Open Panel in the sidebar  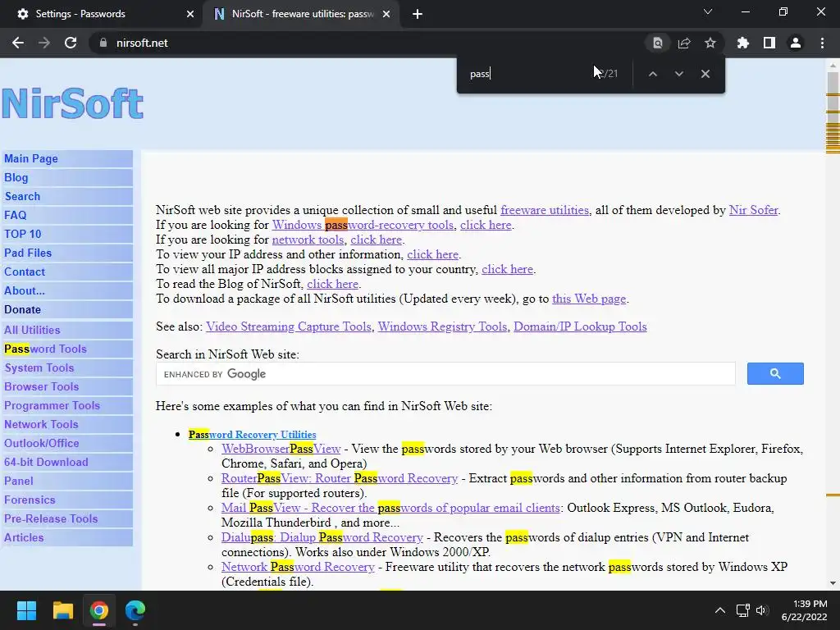(67, 481)
